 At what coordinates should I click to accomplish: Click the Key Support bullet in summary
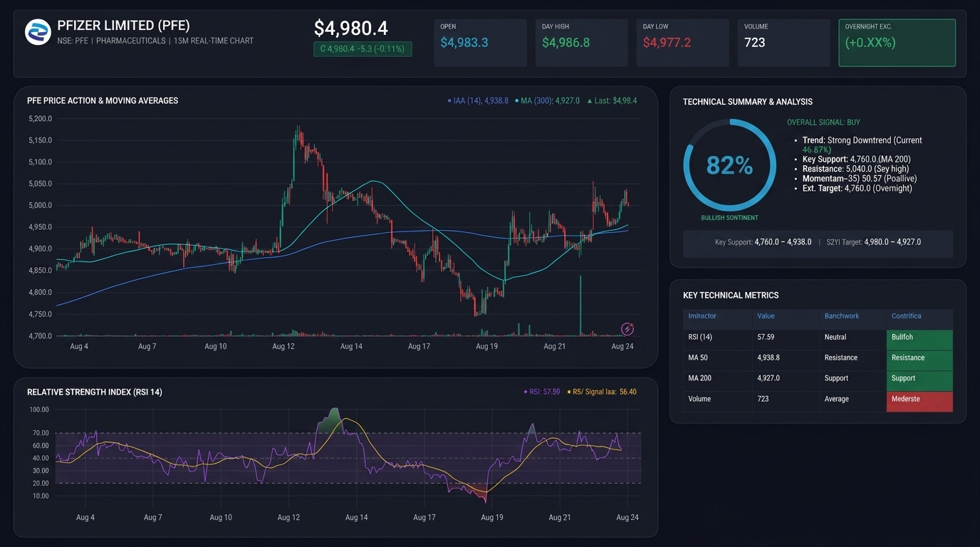[x=856, y=159]
